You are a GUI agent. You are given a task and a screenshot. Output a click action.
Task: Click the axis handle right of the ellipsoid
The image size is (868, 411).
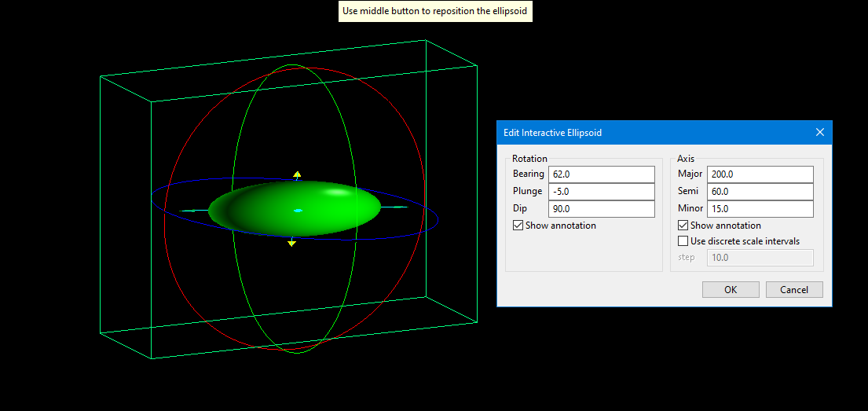pos(399,207)
